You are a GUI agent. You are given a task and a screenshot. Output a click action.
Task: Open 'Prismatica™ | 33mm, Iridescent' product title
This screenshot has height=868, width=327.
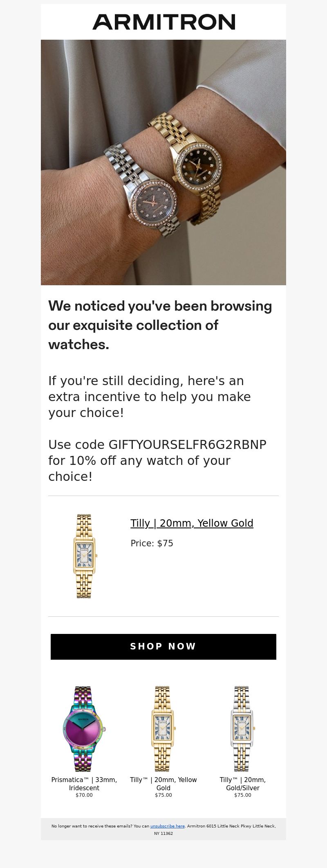(x=84, y=784)
